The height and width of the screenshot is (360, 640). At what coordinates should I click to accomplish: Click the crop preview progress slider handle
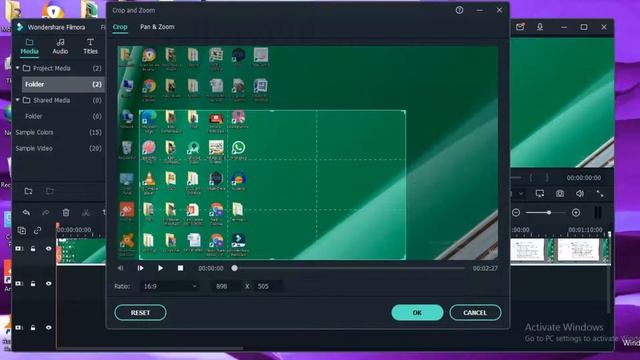point(234,268)
